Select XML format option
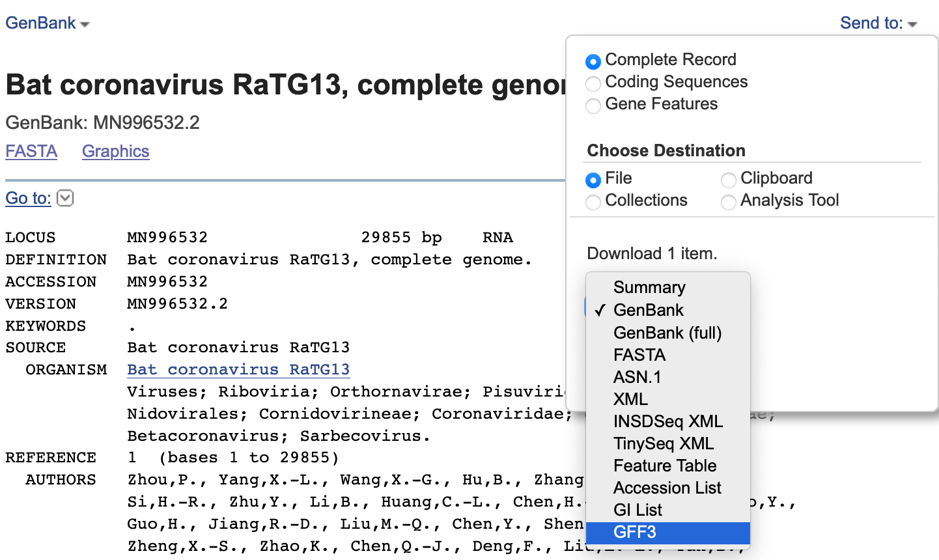Screen dimensions: 939x560 pyautogui.click(x=668, y=399)
